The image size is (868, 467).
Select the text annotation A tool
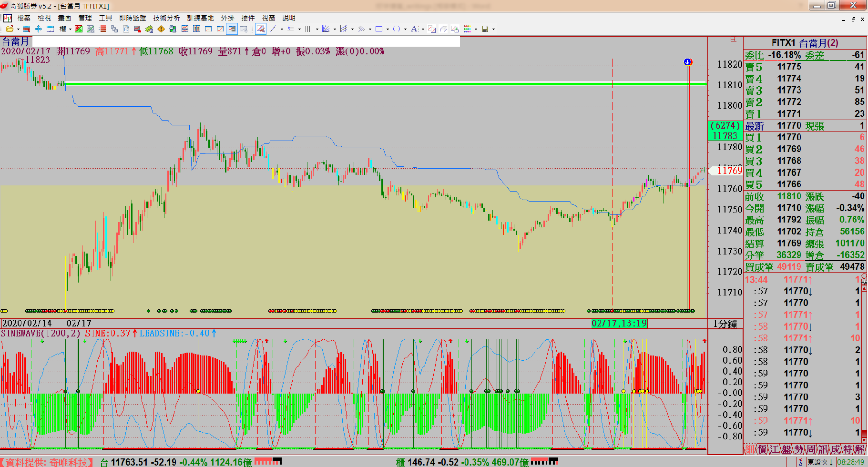[415, 29]
